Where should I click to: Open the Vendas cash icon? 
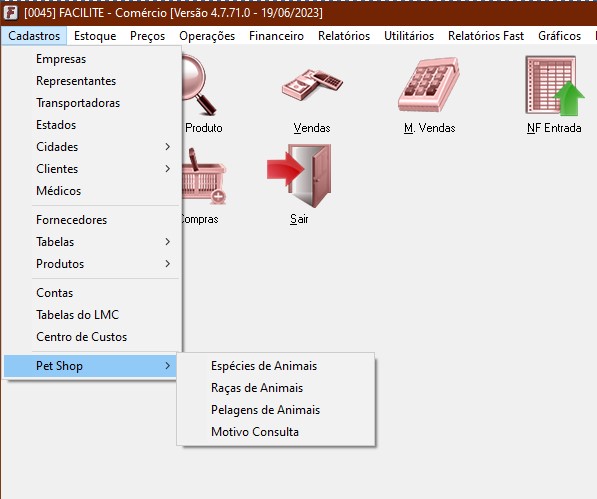pos(312,84)
